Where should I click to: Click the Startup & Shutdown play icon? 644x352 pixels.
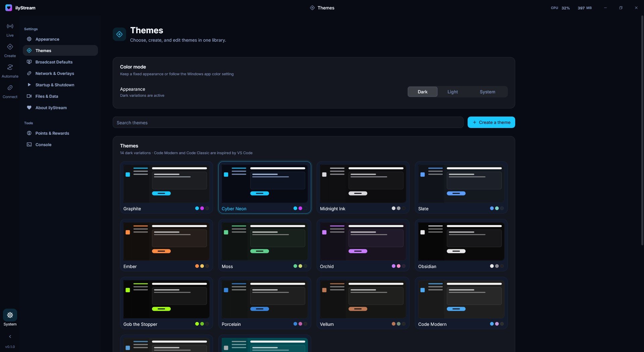(29, 85)
